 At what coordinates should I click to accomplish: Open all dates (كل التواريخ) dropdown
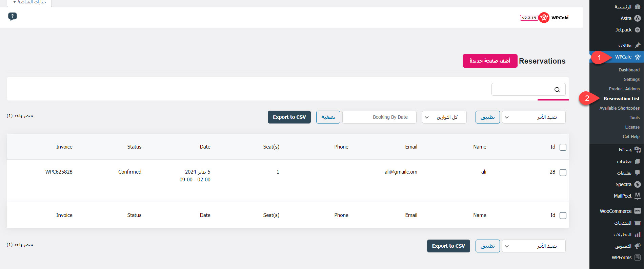click(444, 117)
